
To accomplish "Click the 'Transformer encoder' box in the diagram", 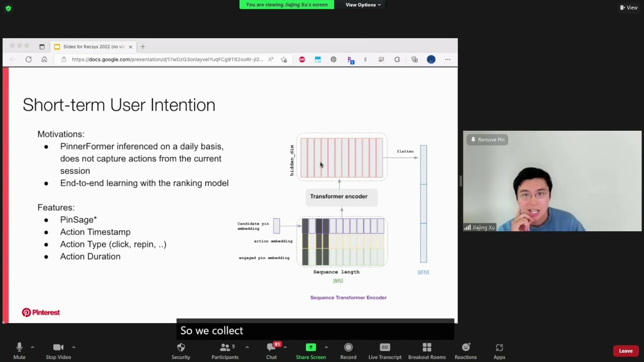I will pyautogui.click(x=342, y=197).
